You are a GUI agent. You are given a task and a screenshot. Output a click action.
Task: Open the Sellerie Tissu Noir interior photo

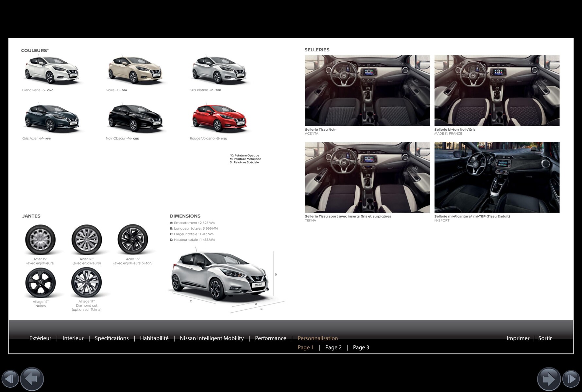368,90
